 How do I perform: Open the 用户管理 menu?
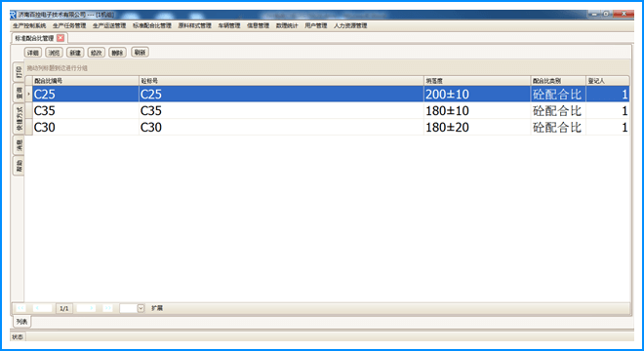316,26
